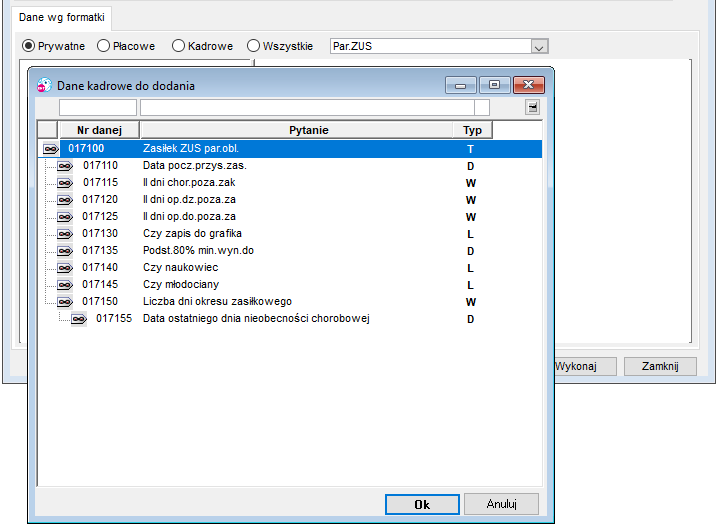Click the link icon of row 017140
Screen dimensions: 719x526
65,268
